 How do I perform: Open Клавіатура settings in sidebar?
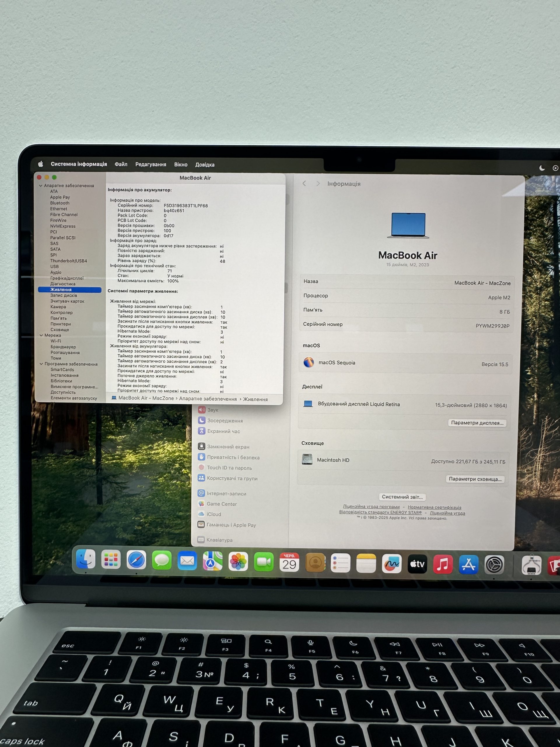(x=215, y=540)
